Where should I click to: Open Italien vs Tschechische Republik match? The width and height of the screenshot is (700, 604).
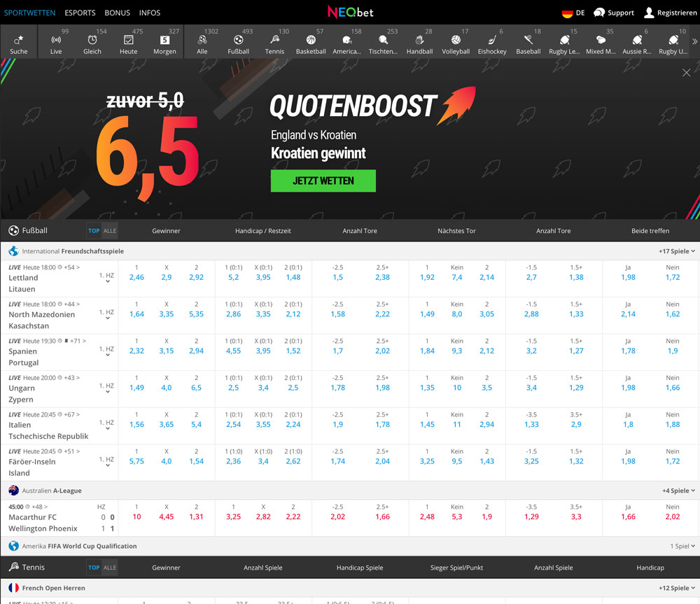pos(48,431)
